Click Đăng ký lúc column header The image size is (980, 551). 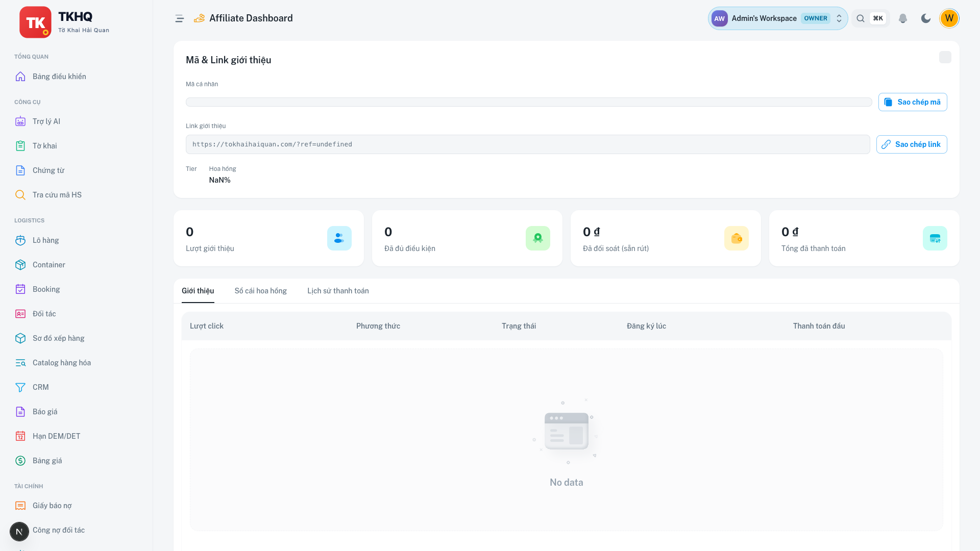click(x=646, y=326)
